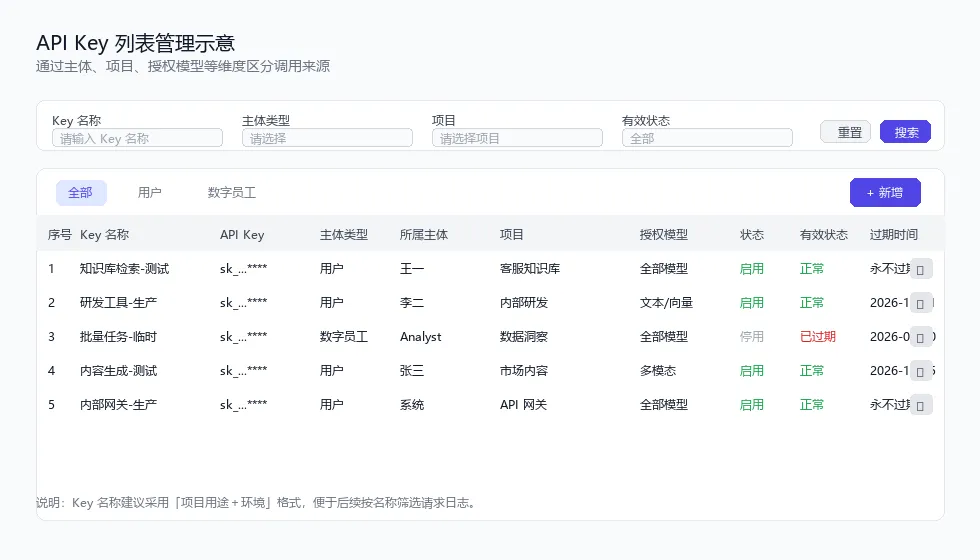Click the 文本/向量 authorized model cell
Image resolution: width=980 pixels, height=560 pixels.
(x=666, y=303)
